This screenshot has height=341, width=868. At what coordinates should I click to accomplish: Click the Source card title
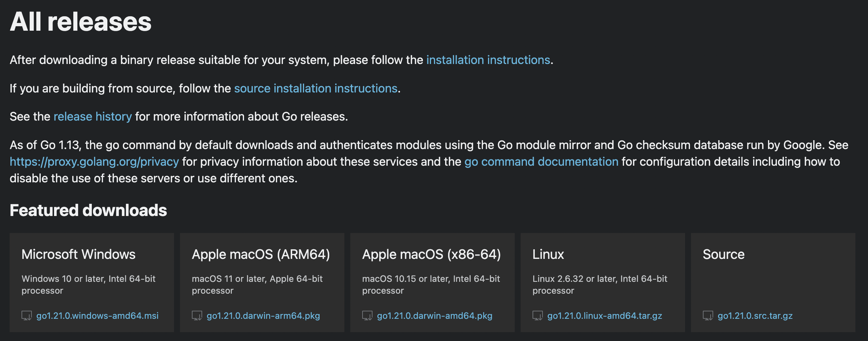pyautogui.click(x=724, y=254)
